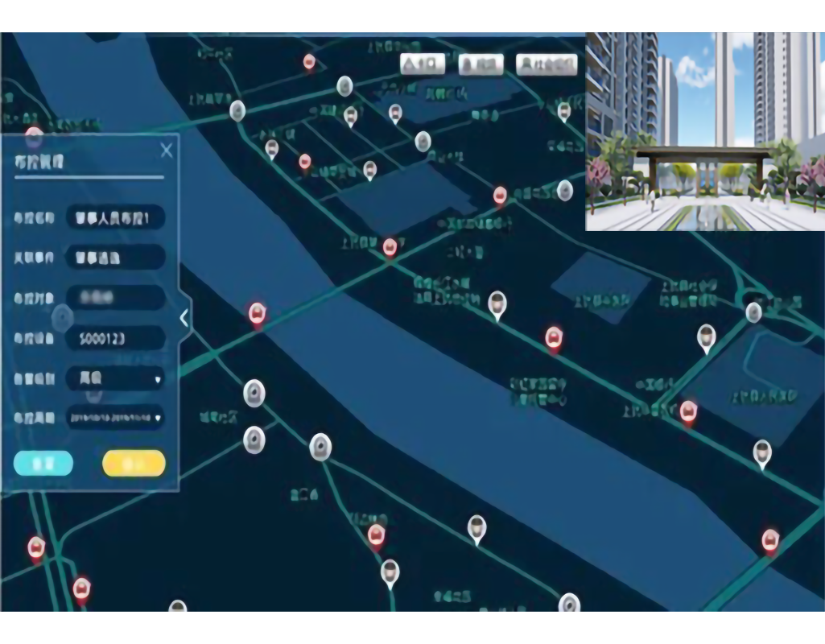Collapse the left panel with the side chevron
The width and height of the screenshot is (825, 644).
[184, 318]
